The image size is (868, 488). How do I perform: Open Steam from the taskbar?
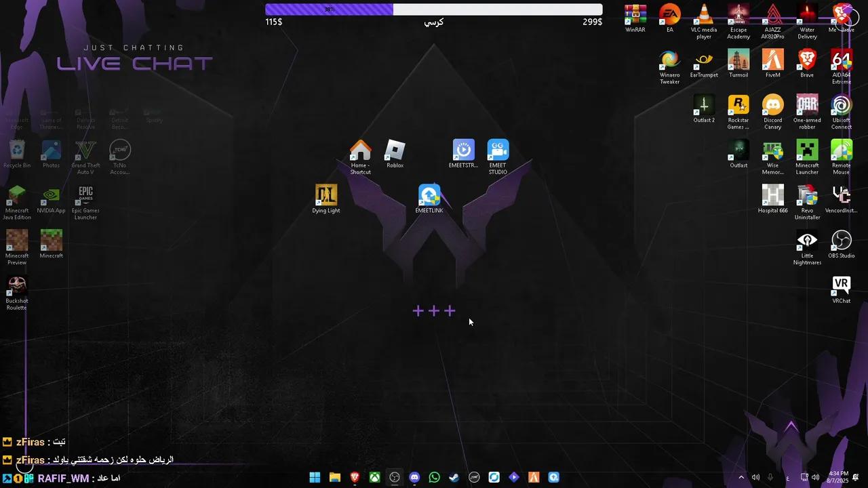tap(454, 477)
